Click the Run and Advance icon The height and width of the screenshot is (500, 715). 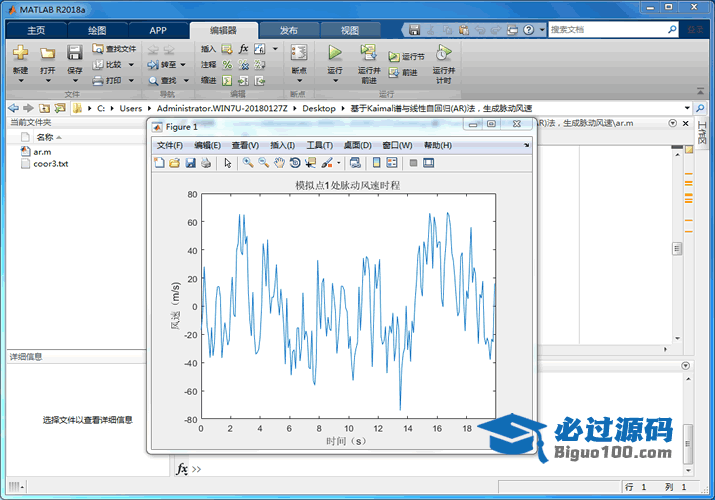pos(368,53)
